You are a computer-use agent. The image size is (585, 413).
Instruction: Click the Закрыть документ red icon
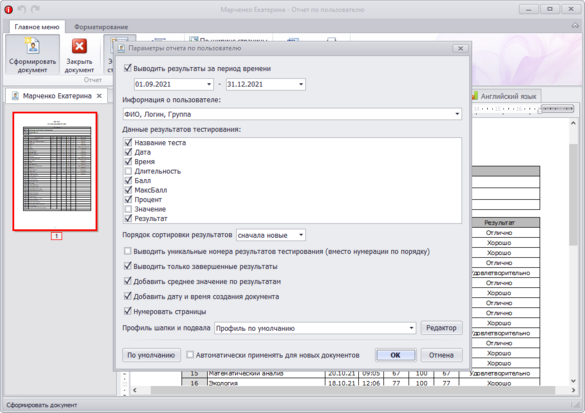79,46
